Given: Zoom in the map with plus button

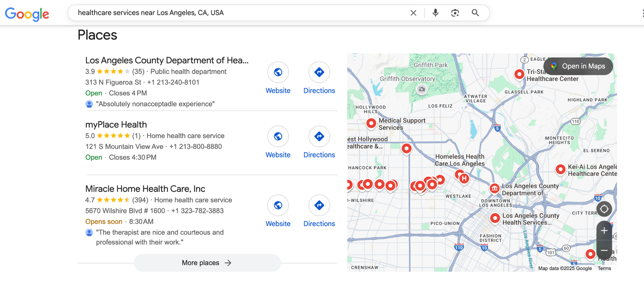Looking at the screenshot, I should (x=604, y=231).
